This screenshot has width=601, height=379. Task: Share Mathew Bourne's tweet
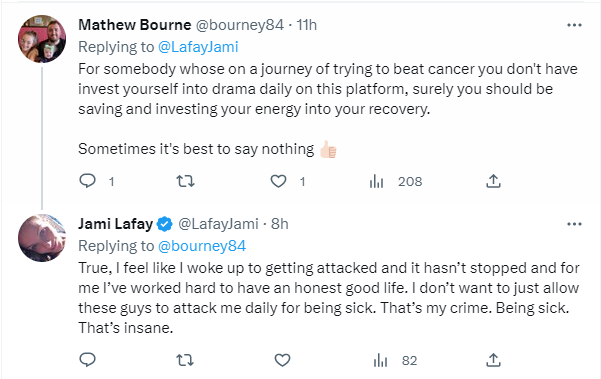[493, 181]
